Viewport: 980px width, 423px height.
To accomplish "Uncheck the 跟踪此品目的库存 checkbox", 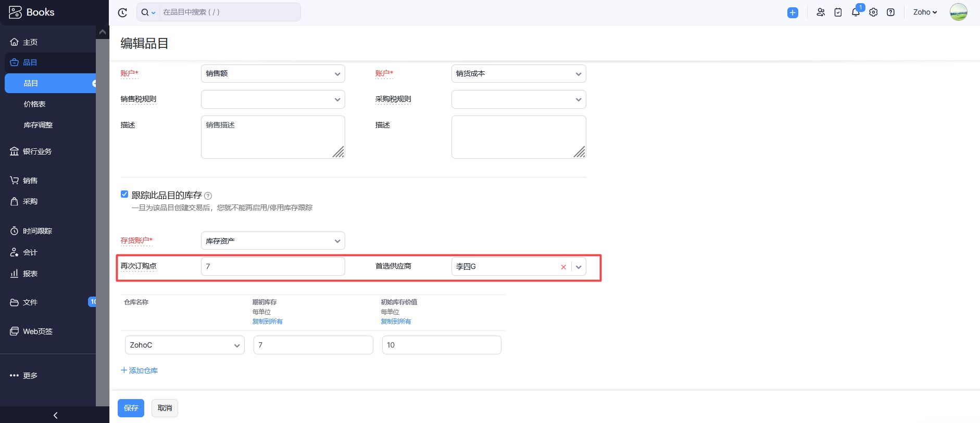I will (x=124, y=194).
